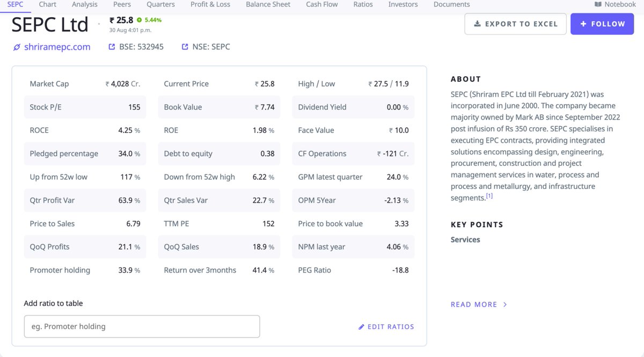The height and width of the screenshot is (357, 644).
Task: Click the pencil icon beside EDIT RATIOS
Action: (361, 326)
